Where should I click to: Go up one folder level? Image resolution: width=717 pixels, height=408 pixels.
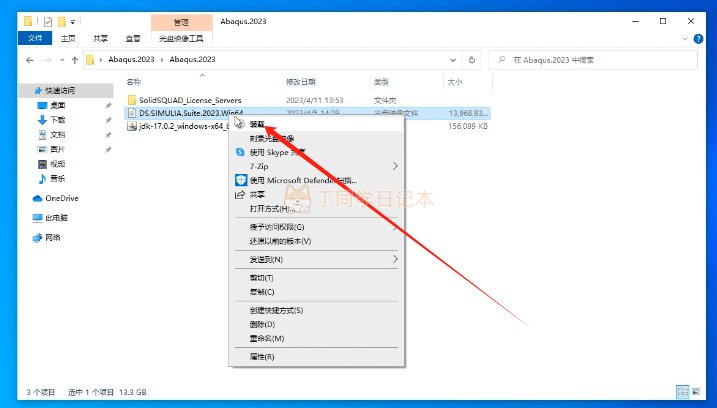[x=75, y=60]
